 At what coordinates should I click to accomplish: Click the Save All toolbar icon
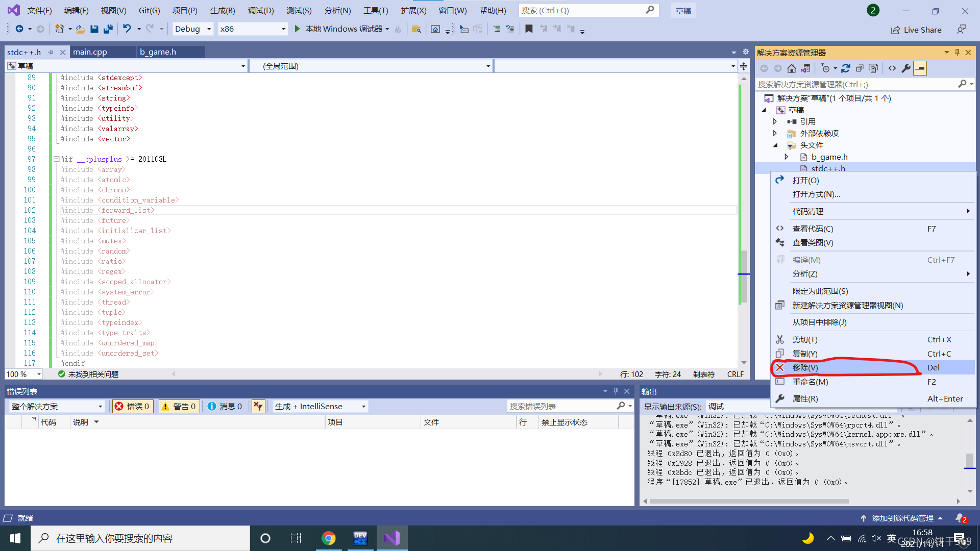pos(108,29)
